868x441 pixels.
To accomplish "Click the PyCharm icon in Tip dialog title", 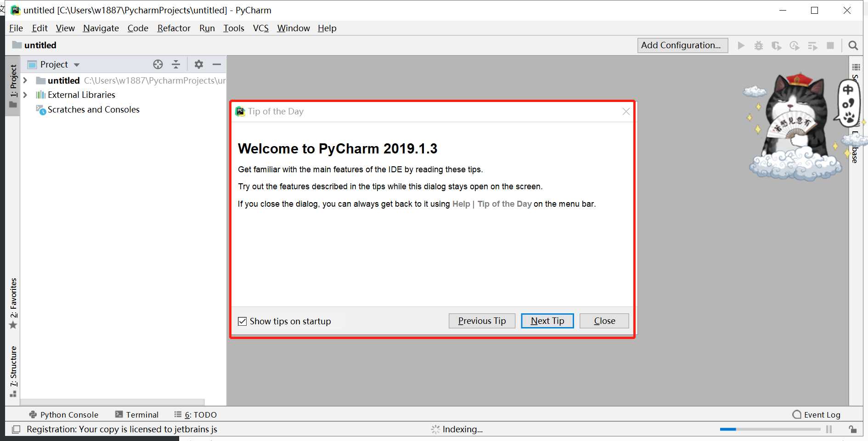I will pos(240,111).
